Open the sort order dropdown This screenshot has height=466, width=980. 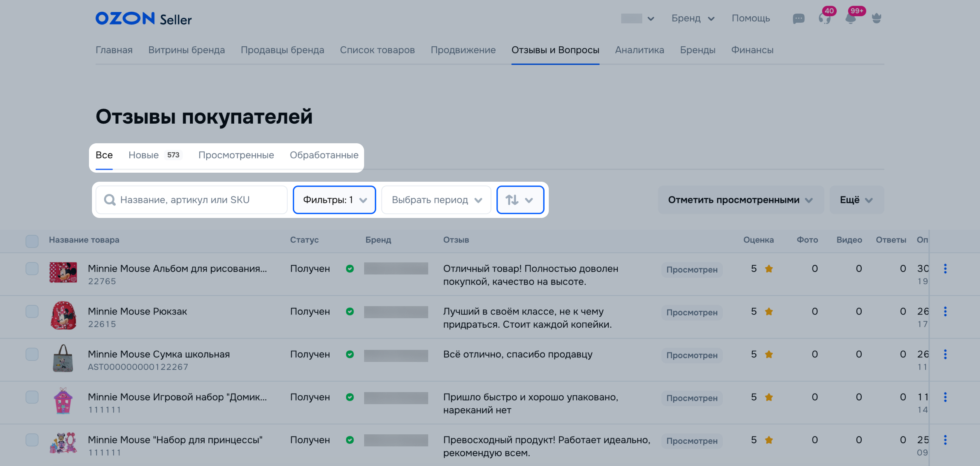pyautogui.click(x=520, y=200)
